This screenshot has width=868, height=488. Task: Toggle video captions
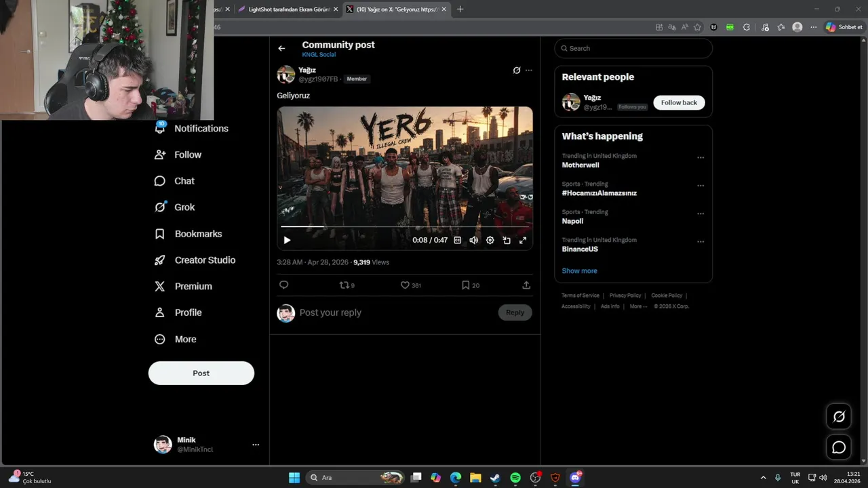click(458, 240)
